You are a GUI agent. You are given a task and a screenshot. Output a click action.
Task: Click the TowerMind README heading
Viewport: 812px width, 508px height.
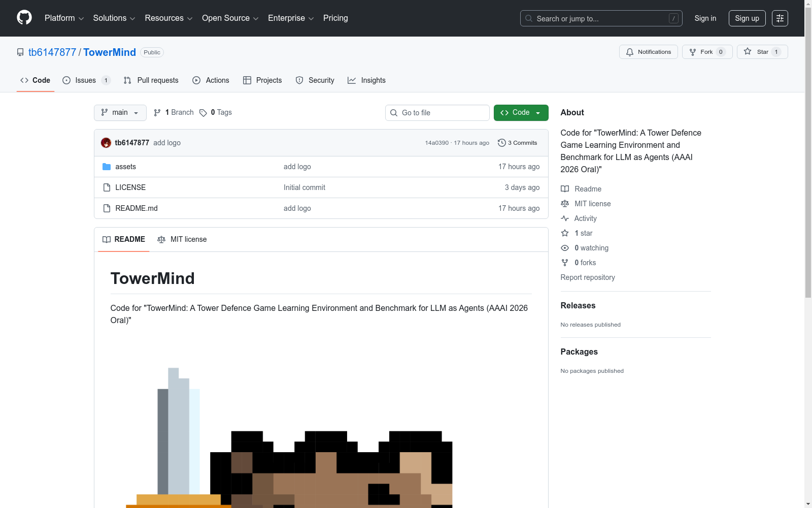pyautogui.click(x=153, y=278)
